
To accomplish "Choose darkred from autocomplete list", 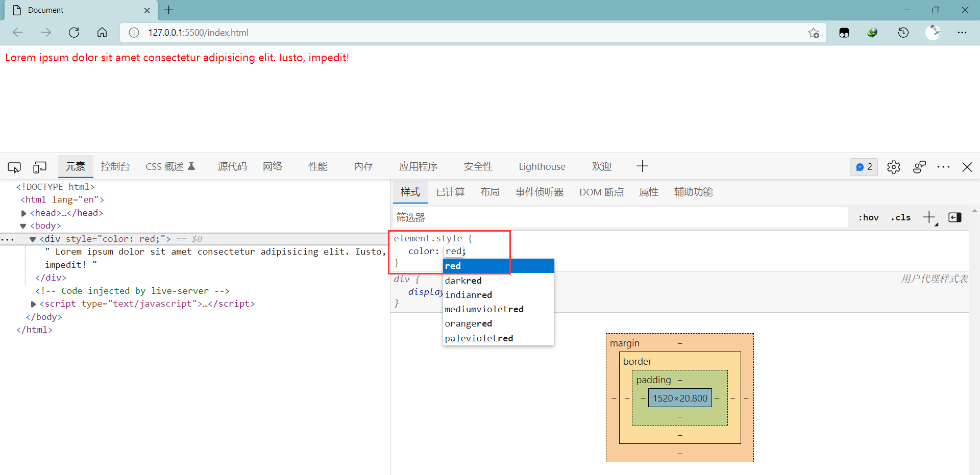I will pos(499,281).
